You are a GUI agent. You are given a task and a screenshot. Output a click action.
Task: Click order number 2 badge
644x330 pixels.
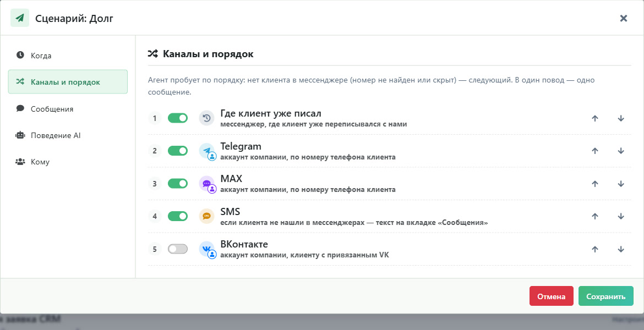point(155,151)
